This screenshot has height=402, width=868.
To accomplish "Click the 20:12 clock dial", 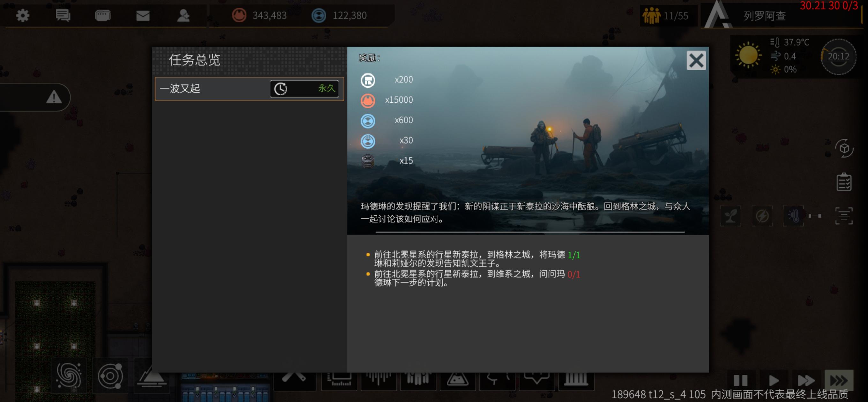I will click(838, 56).
